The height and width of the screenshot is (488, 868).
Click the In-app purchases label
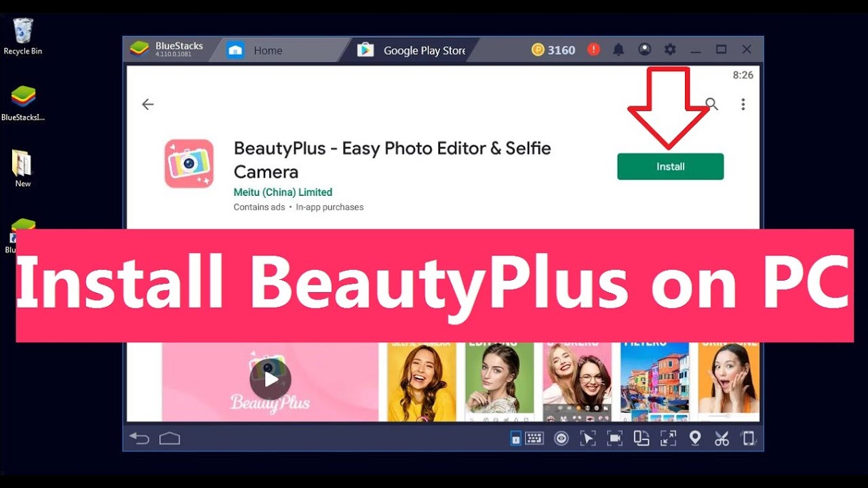[x=330, y=207]
